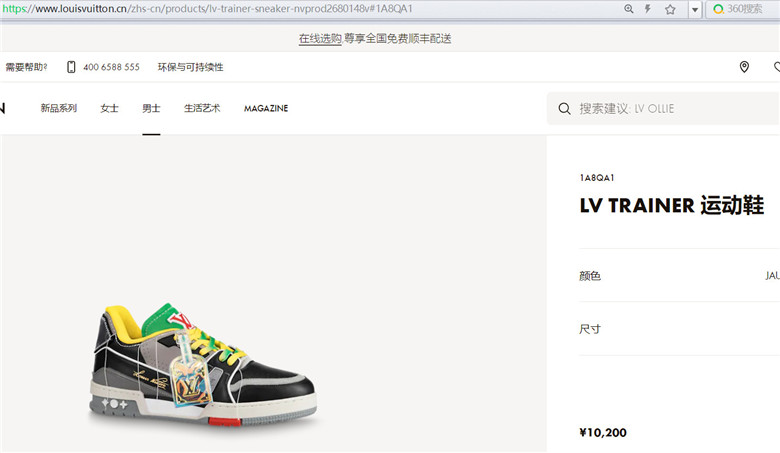The width and height of the screenshot is (780, 453).
Task: Select the 男士 navigation tab
Action: (x=151, y=108)
